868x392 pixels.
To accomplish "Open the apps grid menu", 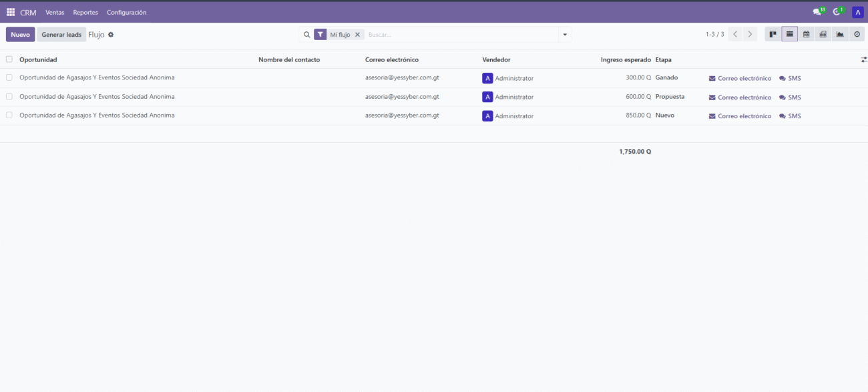I will click(x=11, y=12).
